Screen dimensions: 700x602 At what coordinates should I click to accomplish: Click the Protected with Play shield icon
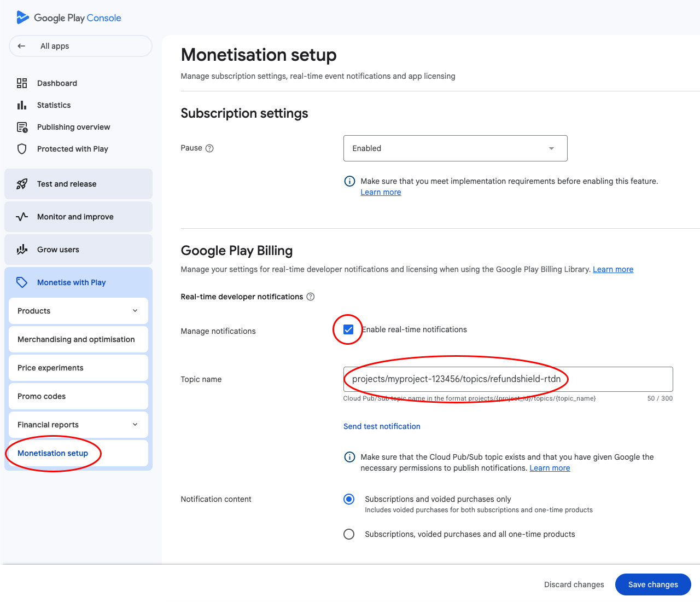(x=22, y=149)
